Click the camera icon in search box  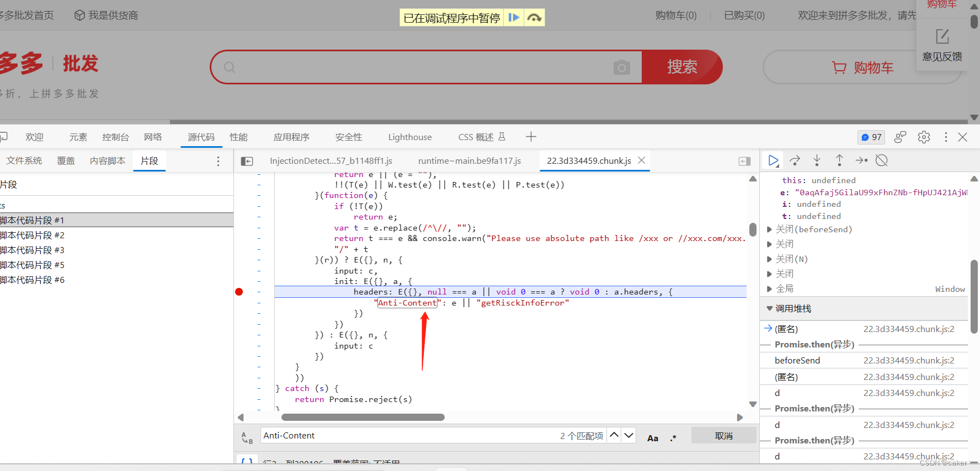click(x=621, y=67)
